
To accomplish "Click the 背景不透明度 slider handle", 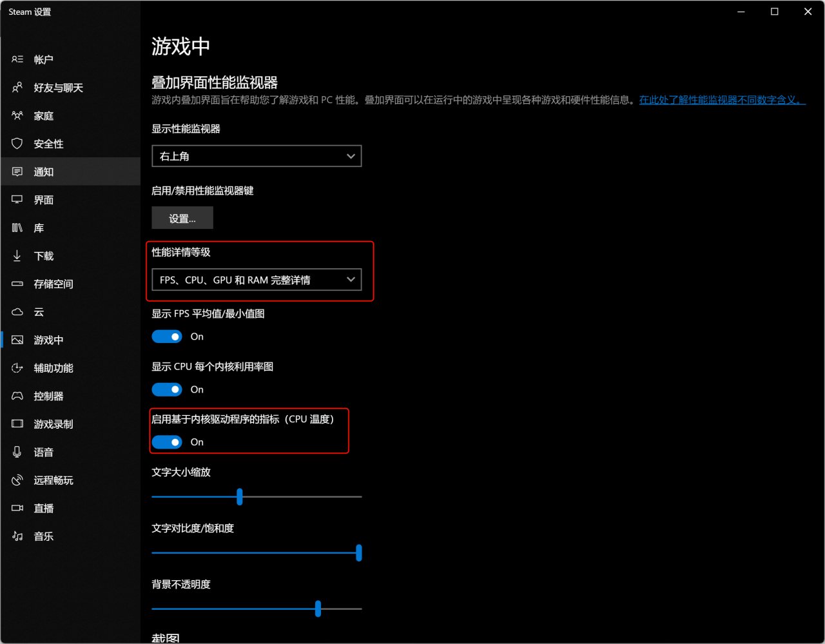I will [x=318, y=609].
